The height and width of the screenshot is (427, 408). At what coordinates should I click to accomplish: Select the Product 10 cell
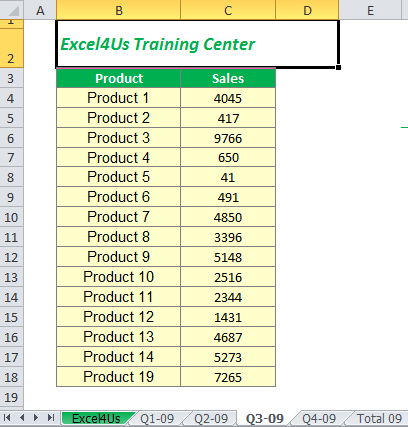118,277
